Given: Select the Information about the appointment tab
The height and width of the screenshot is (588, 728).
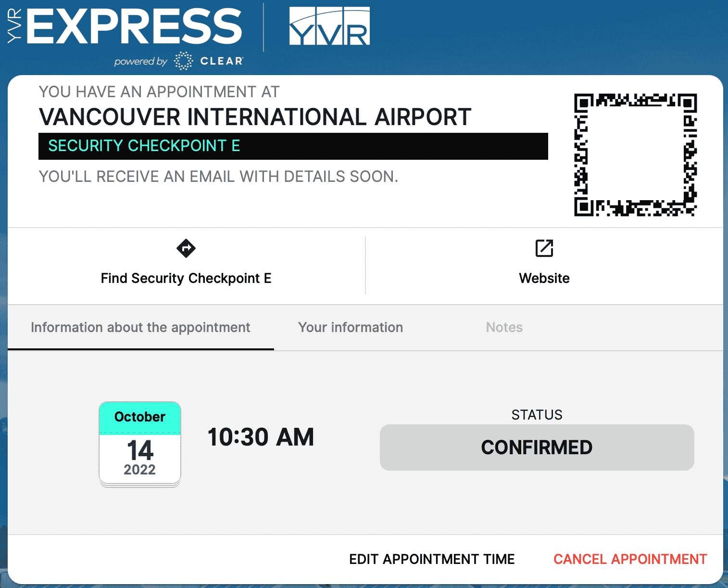Looking at the screenshot, I should (x=140, y=328).
